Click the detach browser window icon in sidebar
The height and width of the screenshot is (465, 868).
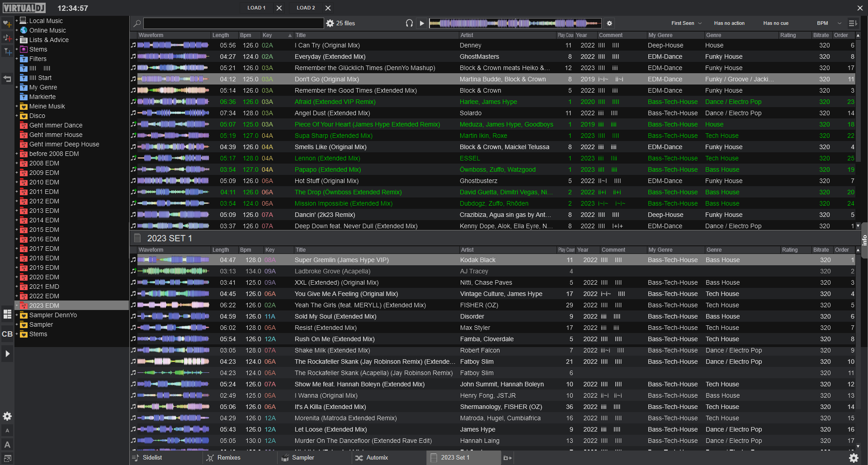point(7,459)
